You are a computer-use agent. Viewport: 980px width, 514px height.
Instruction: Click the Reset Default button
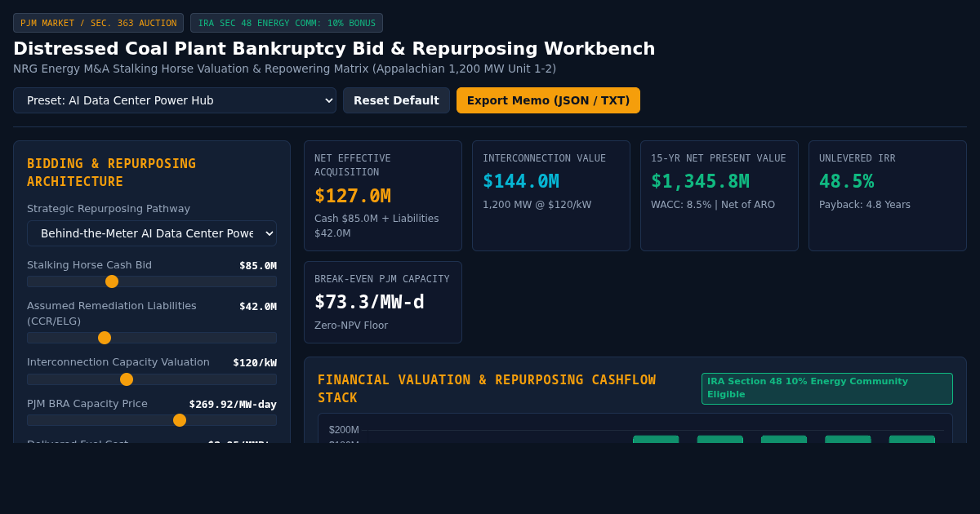click(x=396, y=100)
